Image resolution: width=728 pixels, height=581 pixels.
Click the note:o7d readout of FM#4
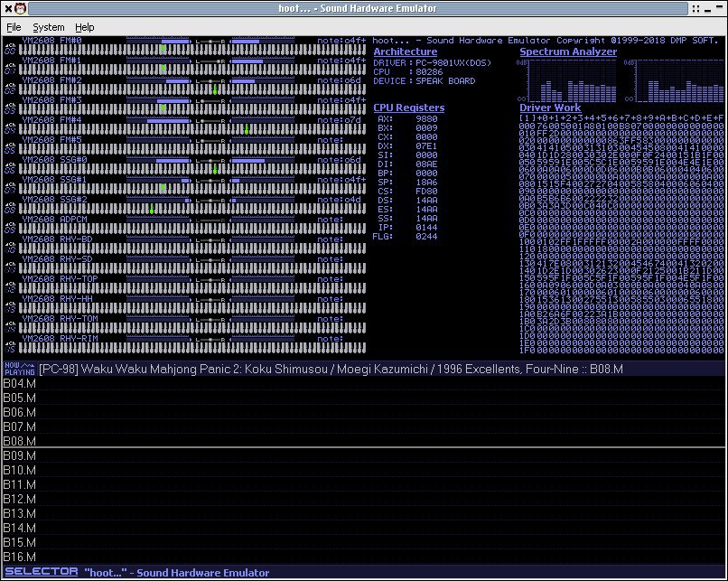point(339,120)
